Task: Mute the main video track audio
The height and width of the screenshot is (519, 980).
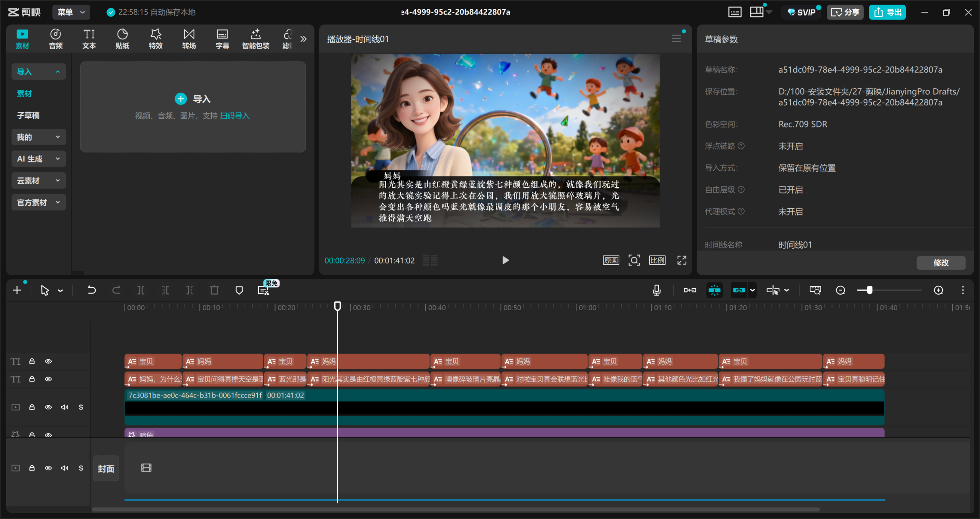Action: coord(64,407)
